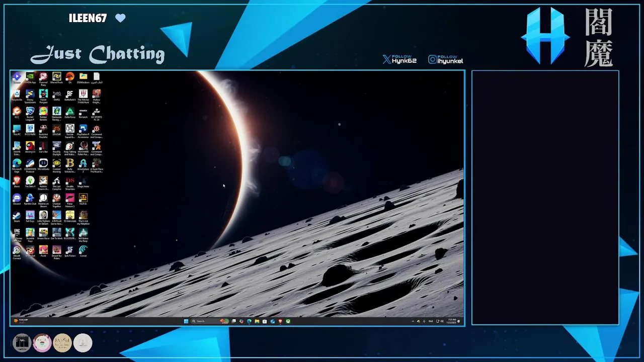644x362 pixels.
Task: Launch Disney Speedstorm shortcut
Action: [x=30, y=97]
